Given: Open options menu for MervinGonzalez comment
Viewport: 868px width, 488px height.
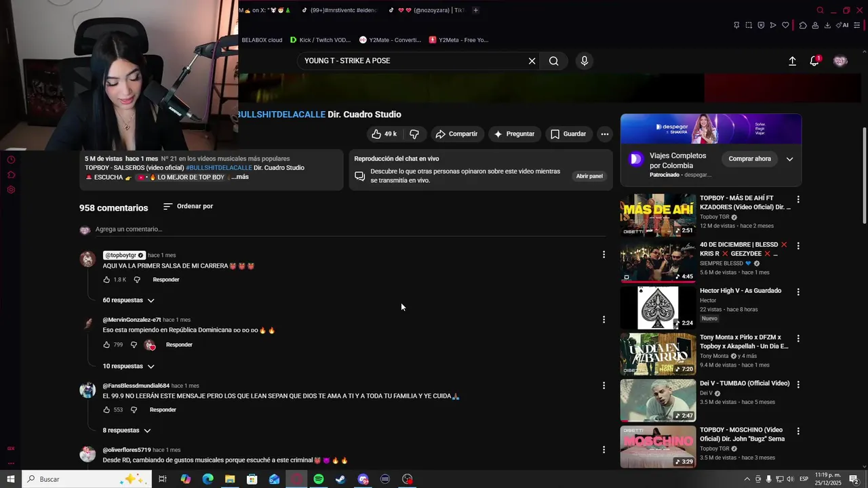Looking at the screenshot, I should 604,319.
